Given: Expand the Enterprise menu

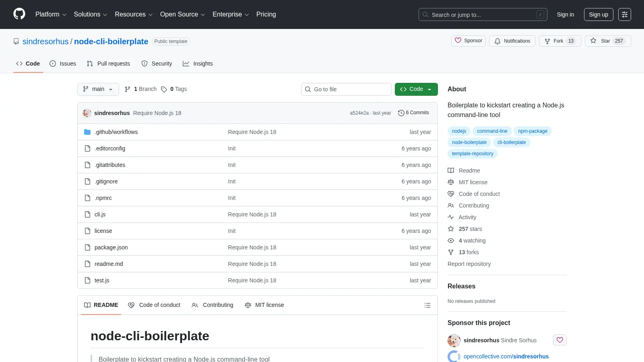Looking at the screenshot, I should coord(231,14).
